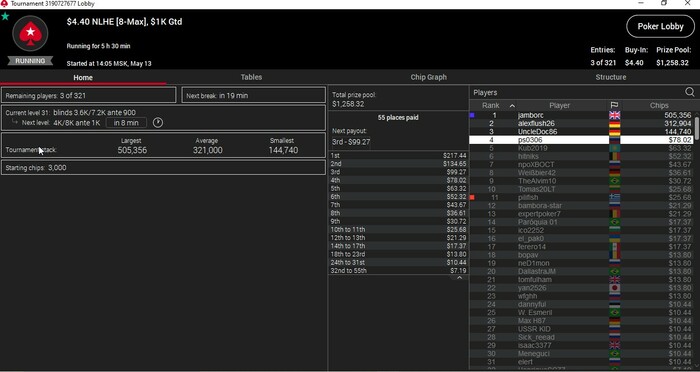Select player row npoXBOCT
700x372 pixels.
point(581,164)
